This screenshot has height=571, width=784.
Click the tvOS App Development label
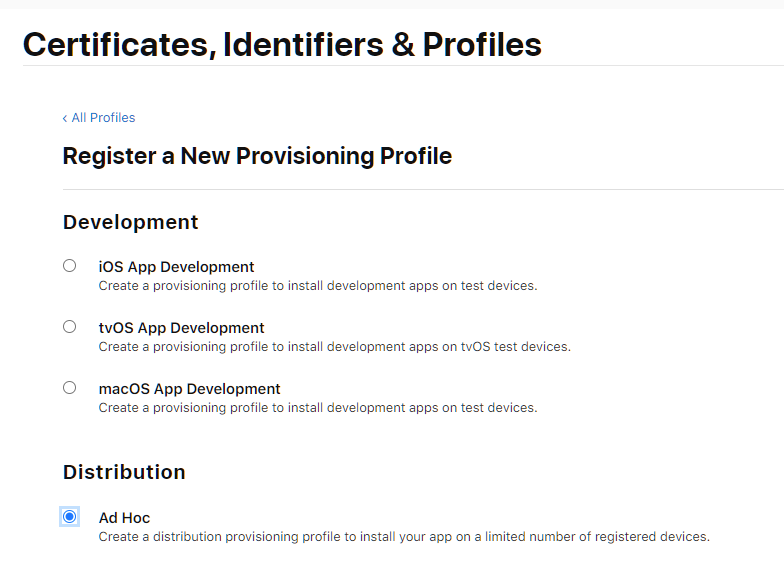[181, 328]
